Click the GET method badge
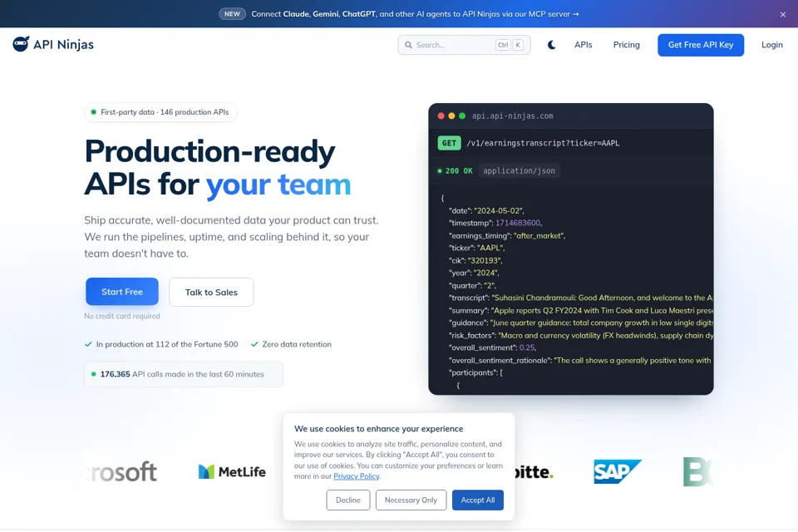This screenshot has height=532, width=798. (449, 143)
